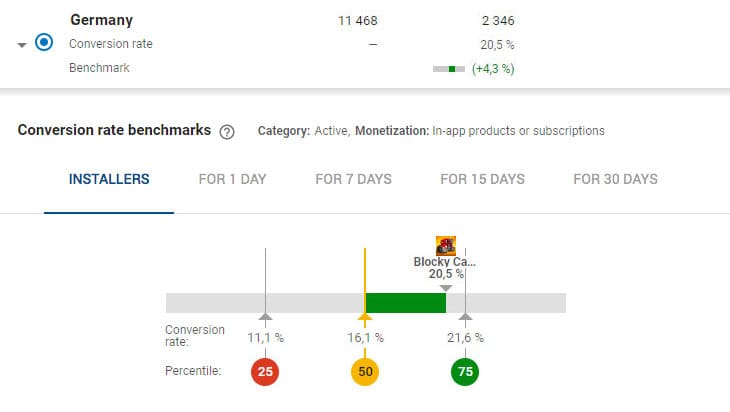
Task: Switch to the Installers tab
Action: coord(109,180)
